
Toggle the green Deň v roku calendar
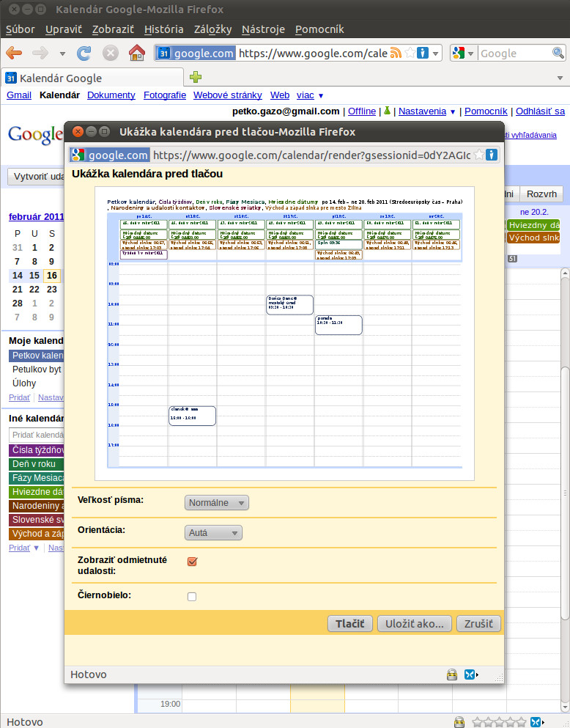(x=36, y=464)
